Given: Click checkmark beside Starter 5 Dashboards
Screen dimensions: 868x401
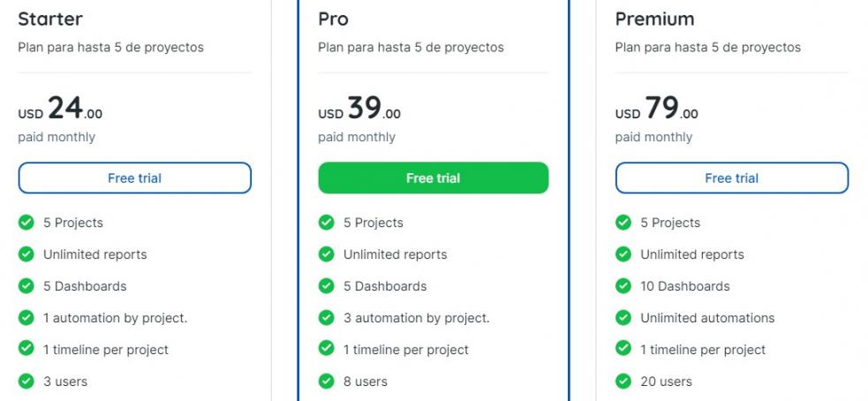Looking at the screenshot, I should (26, 286).
